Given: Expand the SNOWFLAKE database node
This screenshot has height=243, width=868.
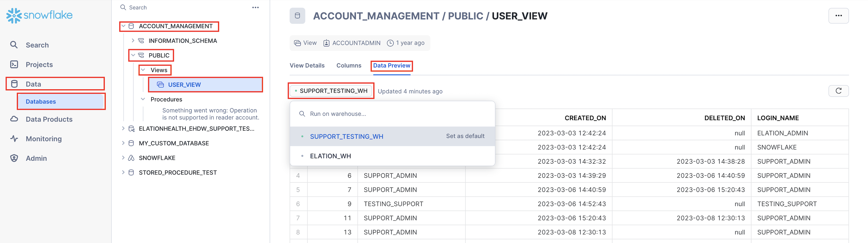Looking at the screenshot, I should (x=123, y=158).
